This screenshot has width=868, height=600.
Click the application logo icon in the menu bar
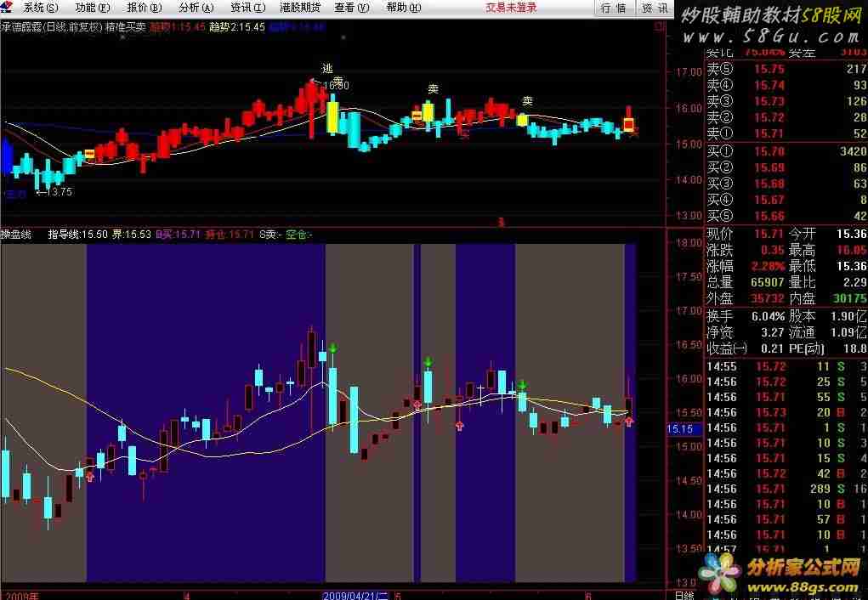click(x=6, y=7)
